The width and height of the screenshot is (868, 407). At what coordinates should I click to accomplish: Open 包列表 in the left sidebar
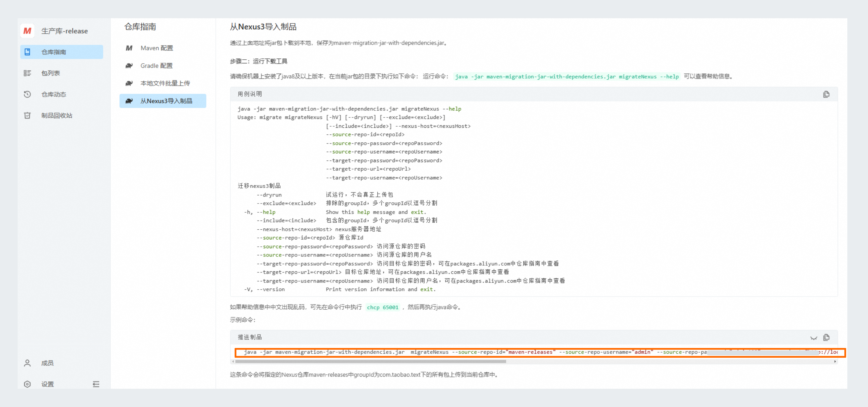(x=62, y=73)
